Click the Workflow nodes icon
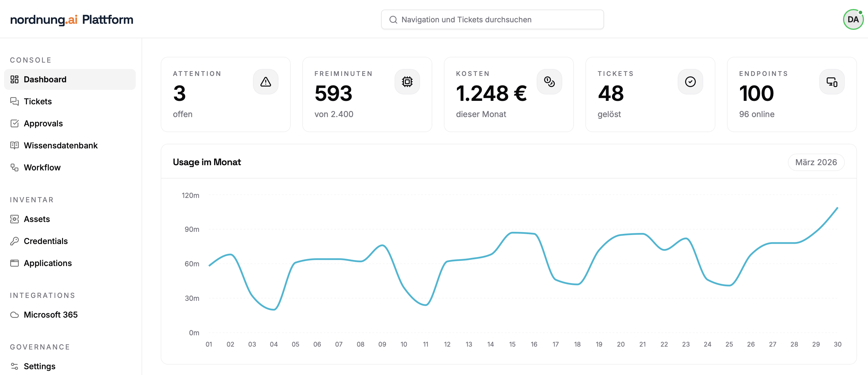This screenshot has width=868, height=375. click(x=14, y=167)
